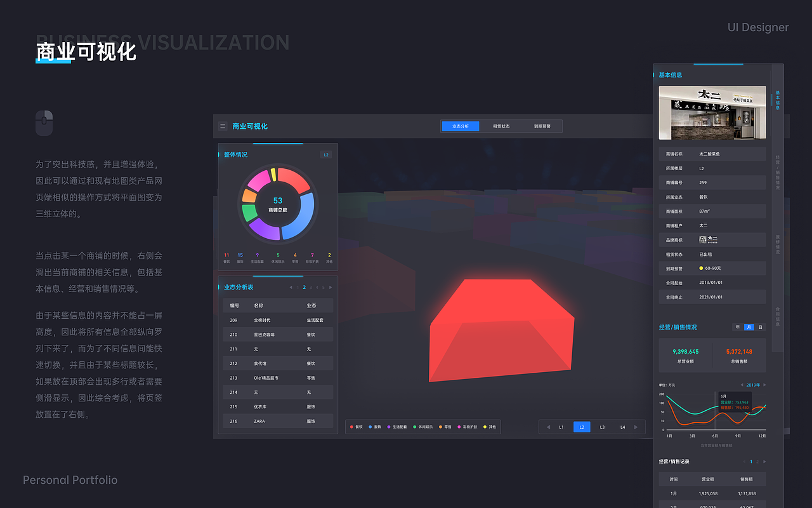Toggle the 餐饮 legend item
The height and width of the screenshot is (508, 812).
click(x=356, y=427)
